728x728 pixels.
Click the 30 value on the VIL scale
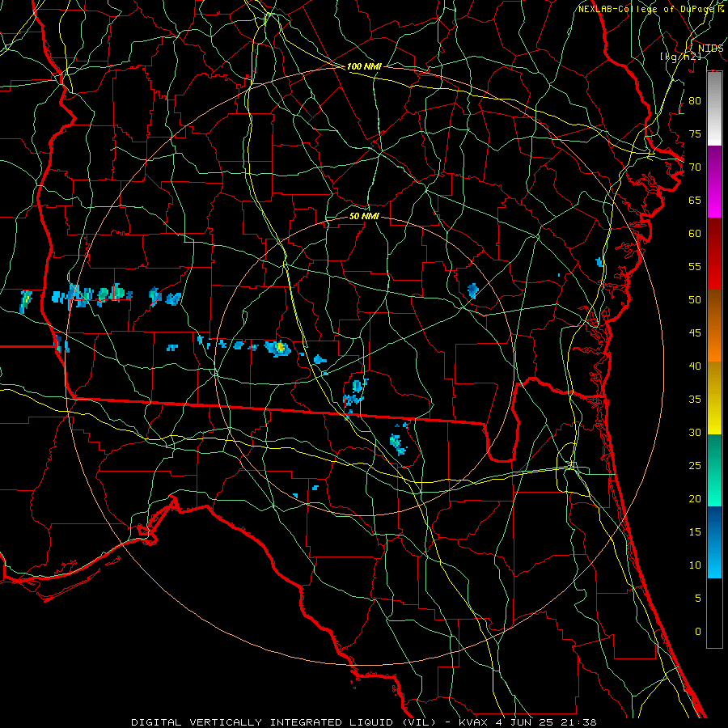695,432
